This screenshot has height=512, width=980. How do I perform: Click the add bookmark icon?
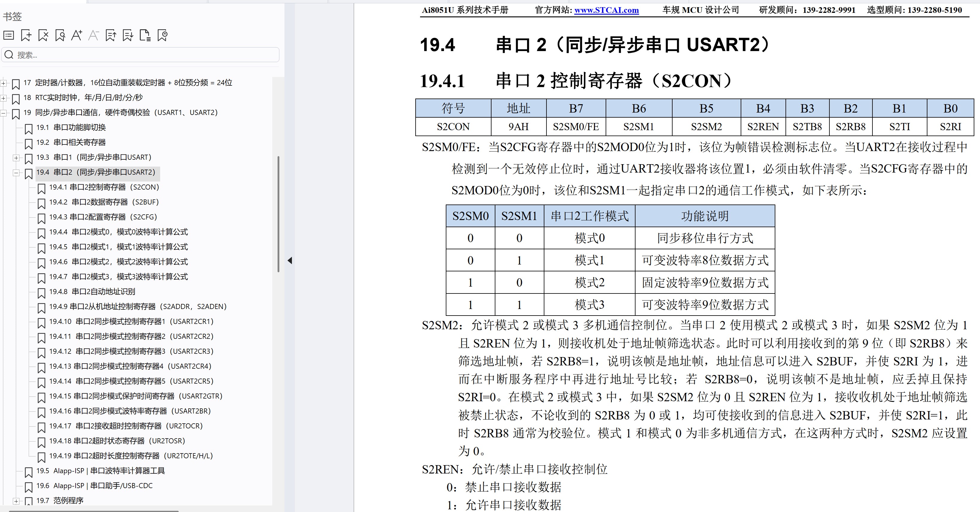point(26,35)
